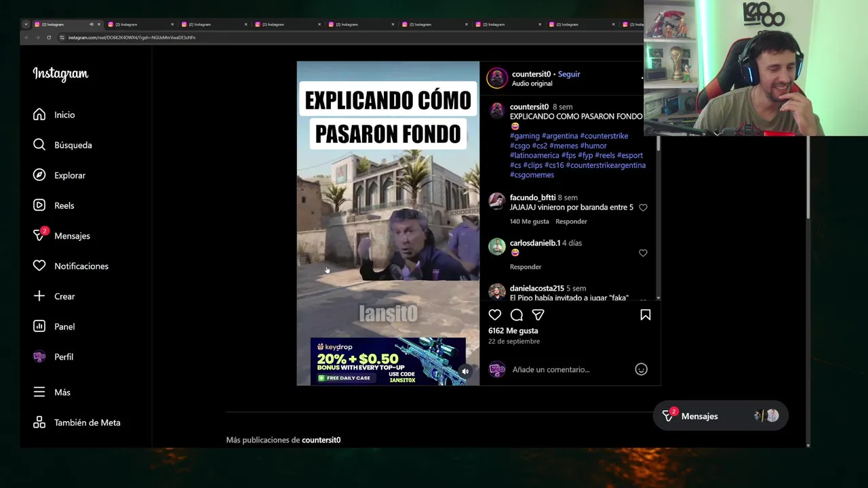
Task: Click the comments panel scrollbar
Action: point(658,142)
